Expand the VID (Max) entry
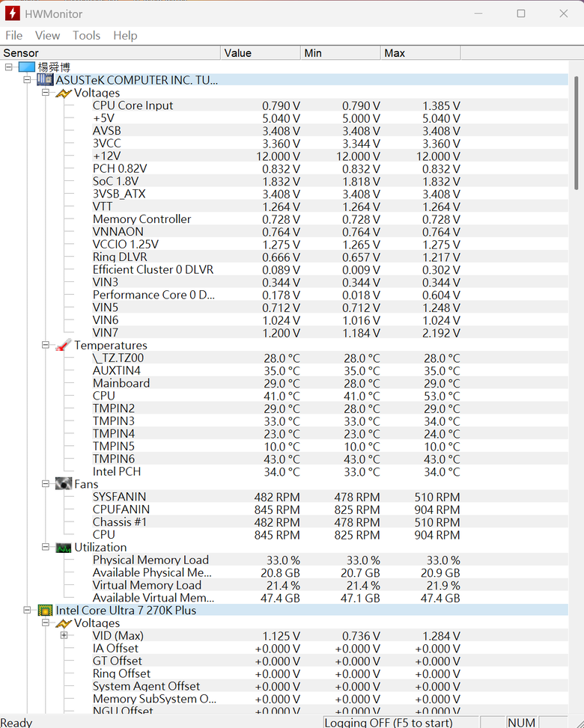The height and width of the screenshot is (728, 584). [64, 635]
